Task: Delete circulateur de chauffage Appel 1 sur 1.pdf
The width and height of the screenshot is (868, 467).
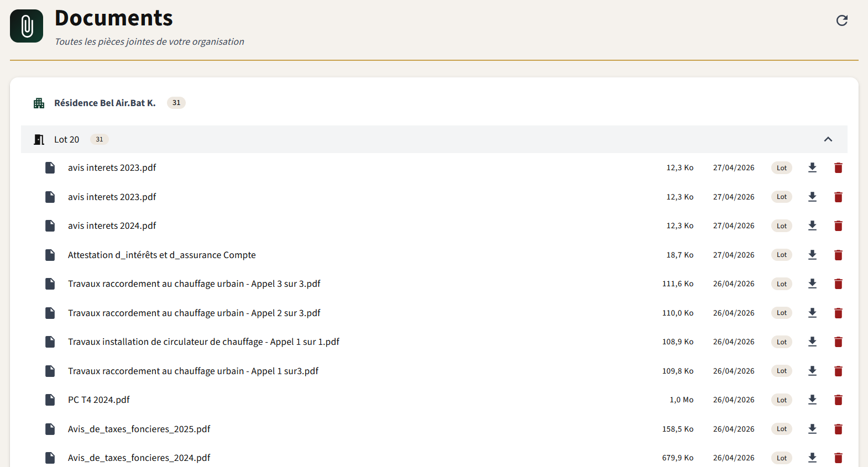Action: pos(838,342)
